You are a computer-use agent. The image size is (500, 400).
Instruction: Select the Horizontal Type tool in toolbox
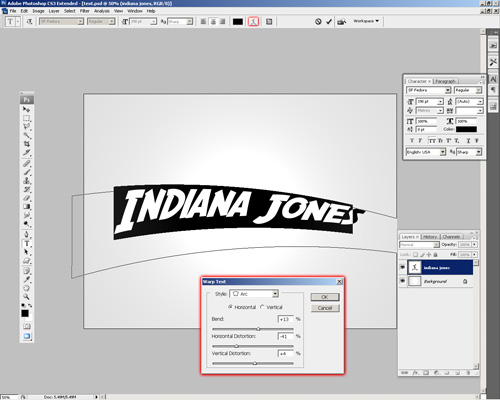tap(26, 243)
